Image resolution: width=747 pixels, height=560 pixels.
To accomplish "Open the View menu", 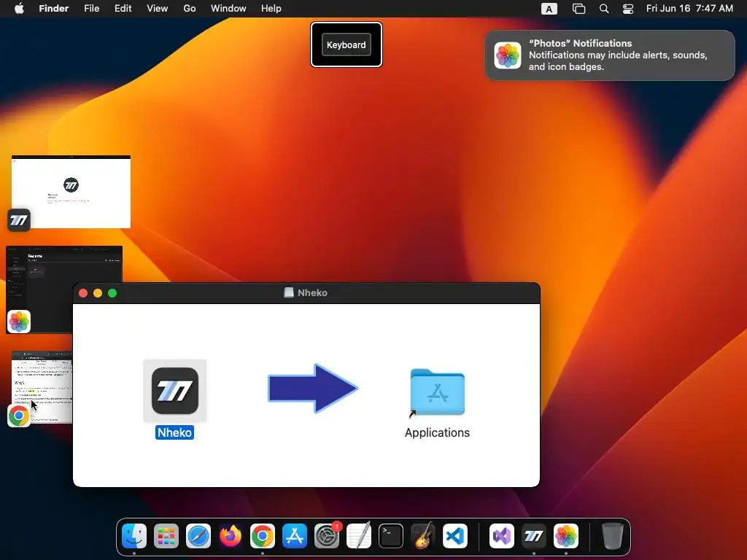I will 158,9.
